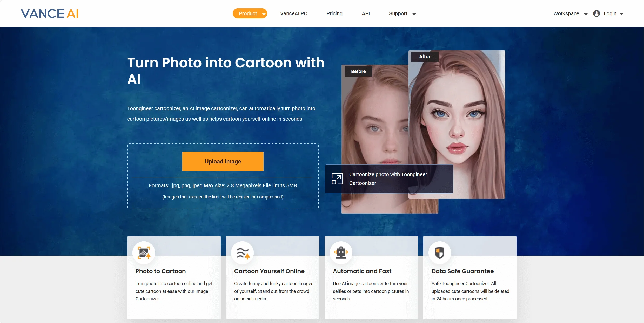Image resolution: width=644 pixels, height=323 pixels.
Task: Click the 'Data Safe Guarantee' heading
Action: pos(462,271)
